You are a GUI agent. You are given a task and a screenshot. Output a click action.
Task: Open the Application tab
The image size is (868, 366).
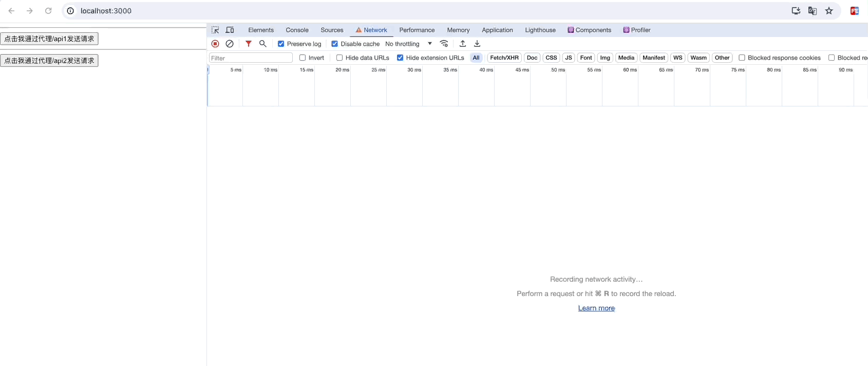pyautogui.click(x=497, y=30)
